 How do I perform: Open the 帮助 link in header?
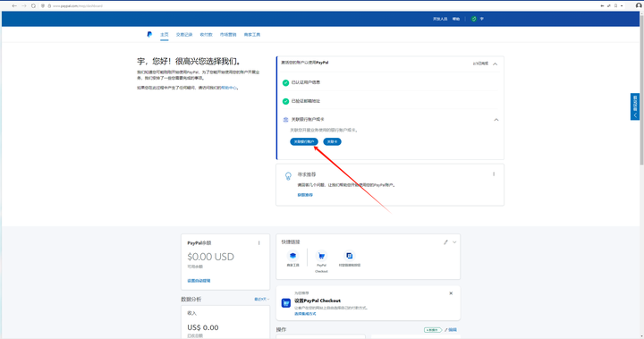(456, 19)
